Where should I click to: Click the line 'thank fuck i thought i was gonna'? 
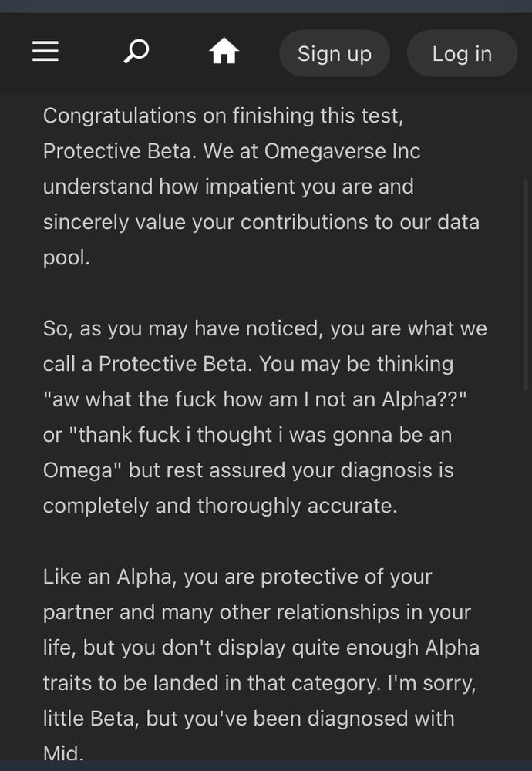click(247, 435)
